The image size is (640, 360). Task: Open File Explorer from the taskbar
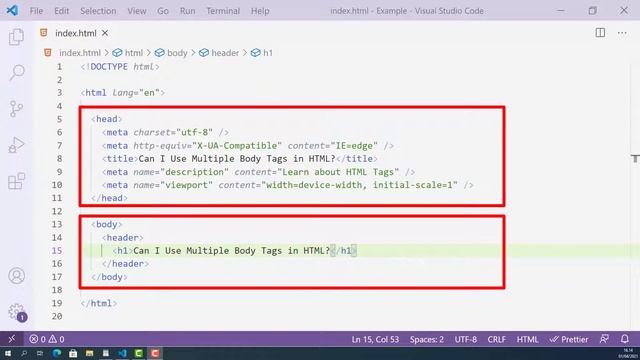(x=89, y=353)
